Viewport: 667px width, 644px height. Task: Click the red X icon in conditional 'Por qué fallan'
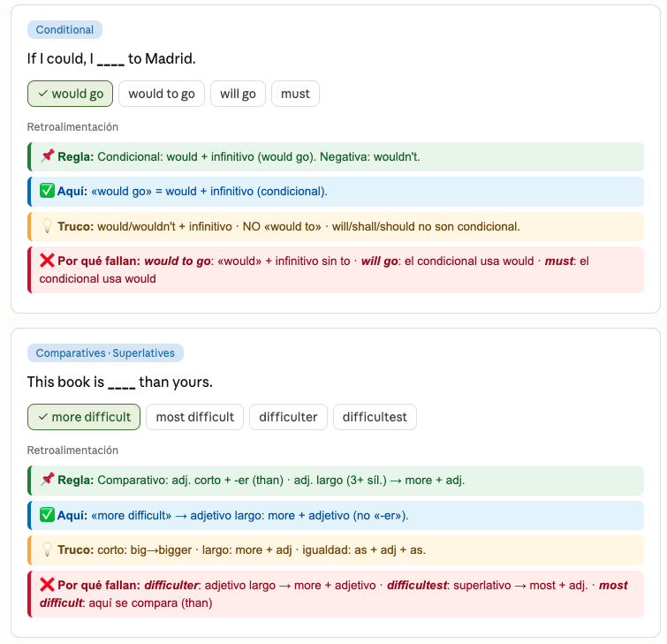[x=47, y=261]
